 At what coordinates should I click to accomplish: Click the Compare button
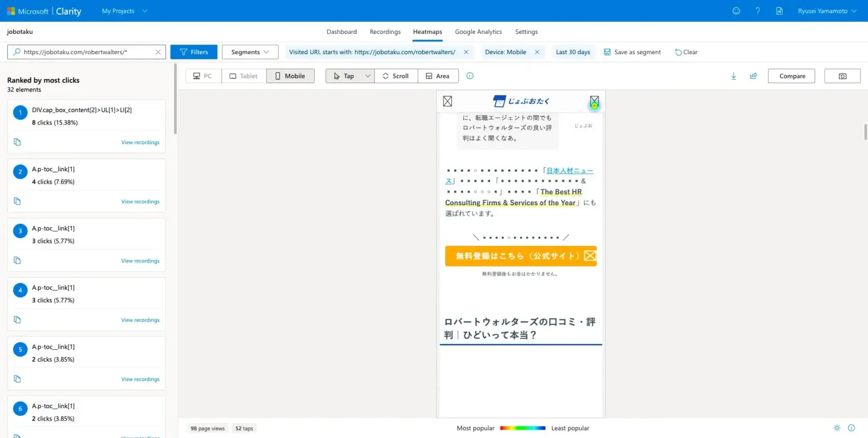coord(791,76)
